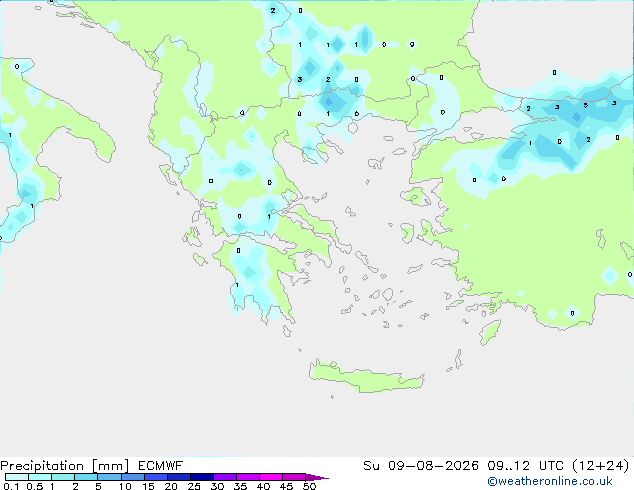Viewport: 634px width, 490px height.
Task: Click the '50' legend scale label
Action: pyautogui.click(x=310, y=486)
